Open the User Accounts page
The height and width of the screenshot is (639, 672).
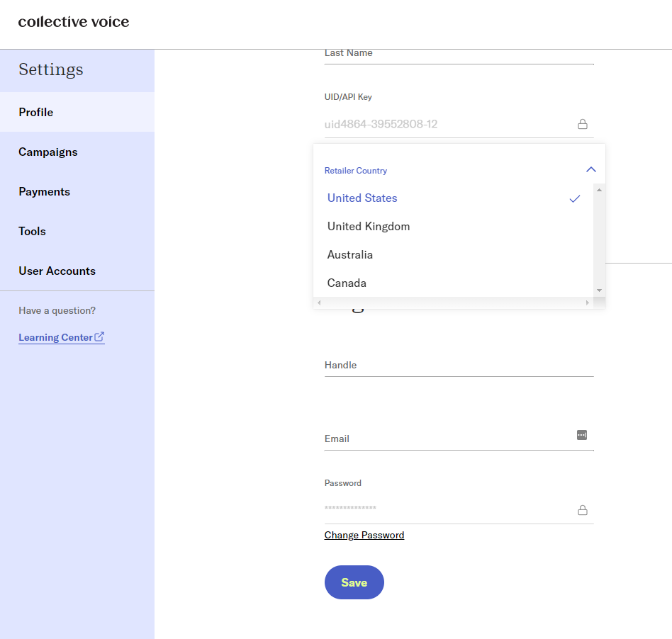point(57,271)
